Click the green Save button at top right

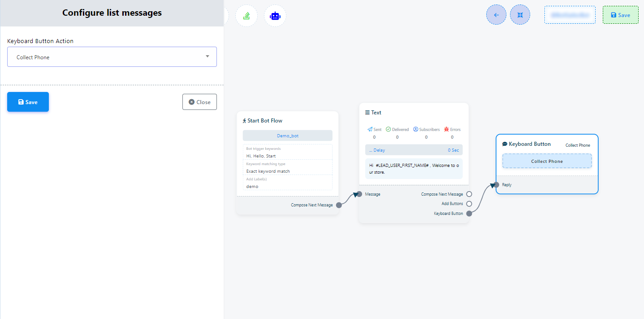click(x=620, y=15)
